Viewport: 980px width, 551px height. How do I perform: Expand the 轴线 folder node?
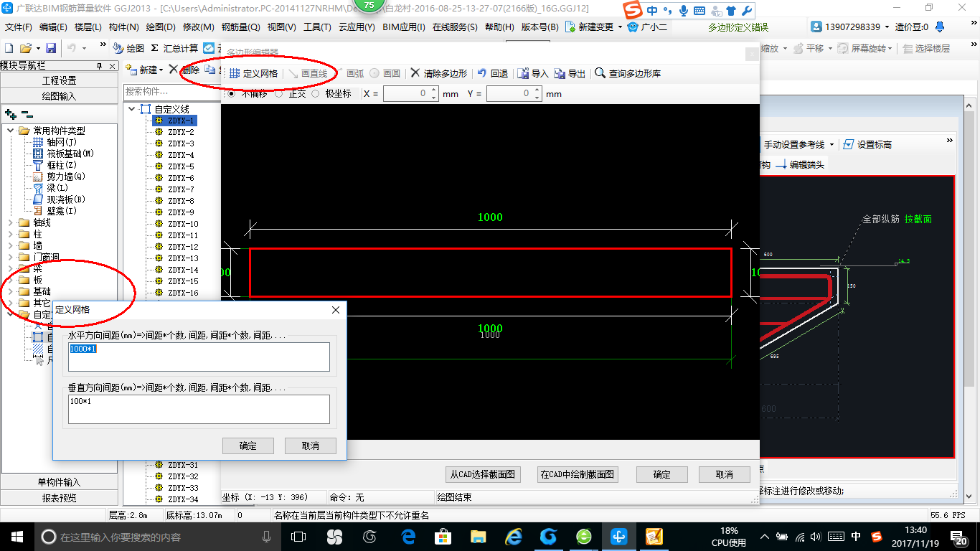(x=11, y=222)
